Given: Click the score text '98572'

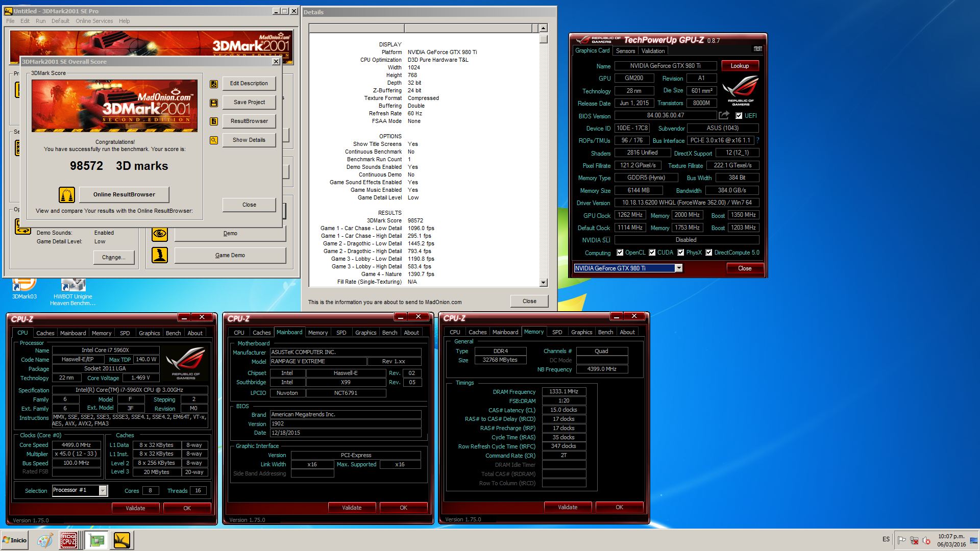Looking at the screenshot, I should tap(86, 166).
